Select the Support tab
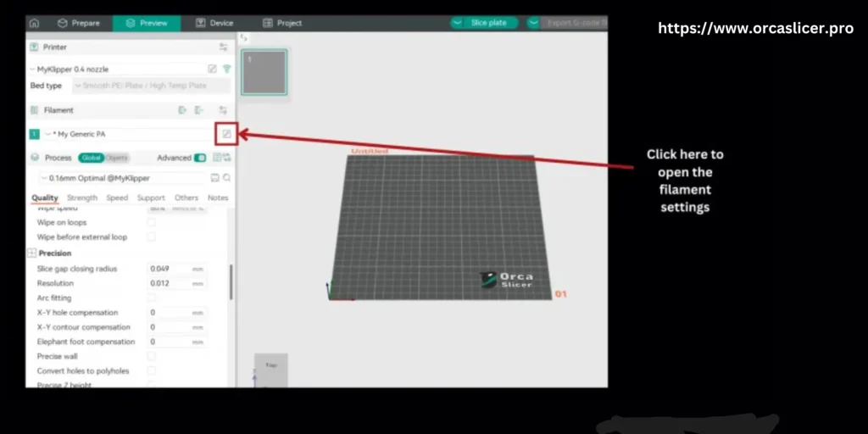Viewport: 868px width, 434px height. point(151,198)
